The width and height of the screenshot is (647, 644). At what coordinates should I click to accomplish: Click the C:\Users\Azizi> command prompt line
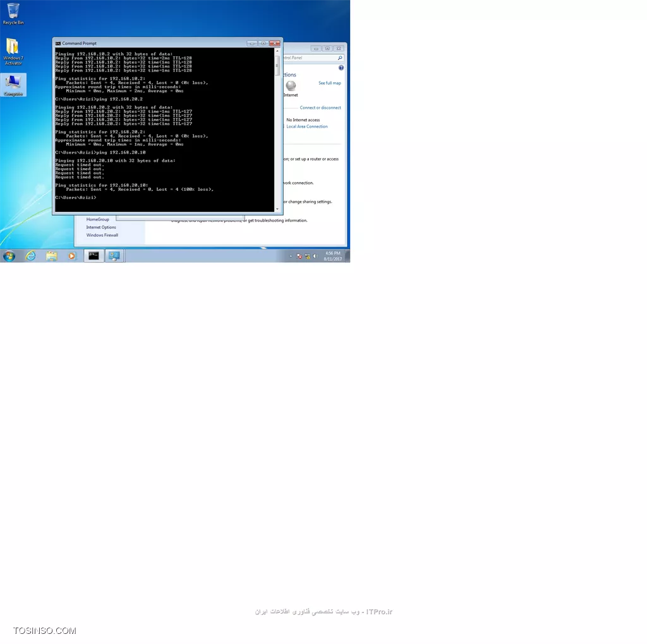click(x=76, y=198)
